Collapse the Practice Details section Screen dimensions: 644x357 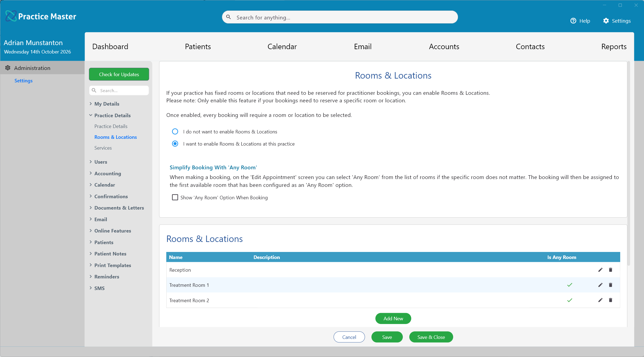pyautogui.click(x=91, y=115)
